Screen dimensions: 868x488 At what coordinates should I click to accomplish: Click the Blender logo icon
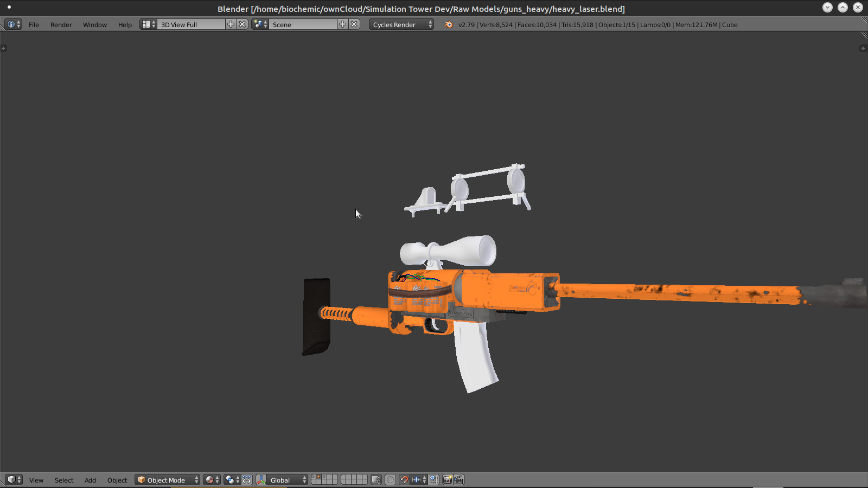point(448,24)
